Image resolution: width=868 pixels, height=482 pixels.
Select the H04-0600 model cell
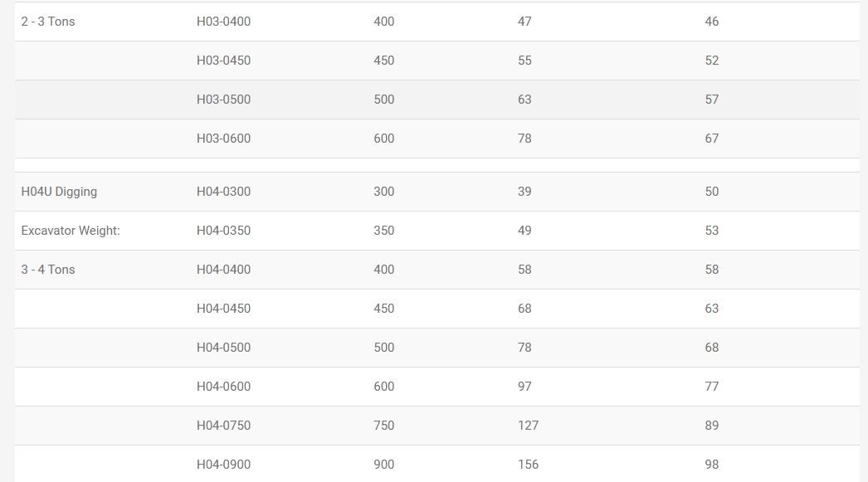(x=223, y=387)
